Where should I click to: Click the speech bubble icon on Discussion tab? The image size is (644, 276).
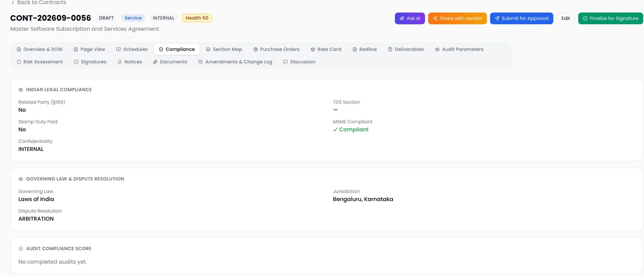pyautogui.click(x=286, y=62)
